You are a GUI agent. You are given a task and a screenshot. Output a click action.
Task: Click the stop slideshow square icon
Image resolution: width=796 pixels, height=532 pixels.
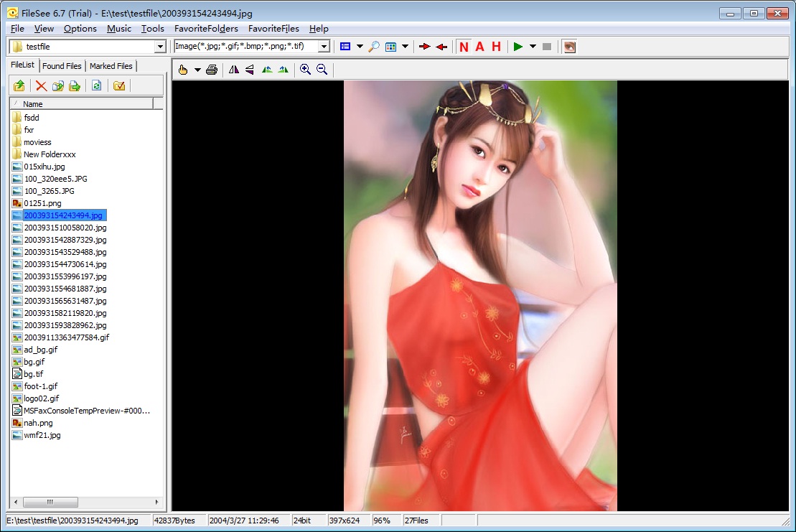(547, 47)
